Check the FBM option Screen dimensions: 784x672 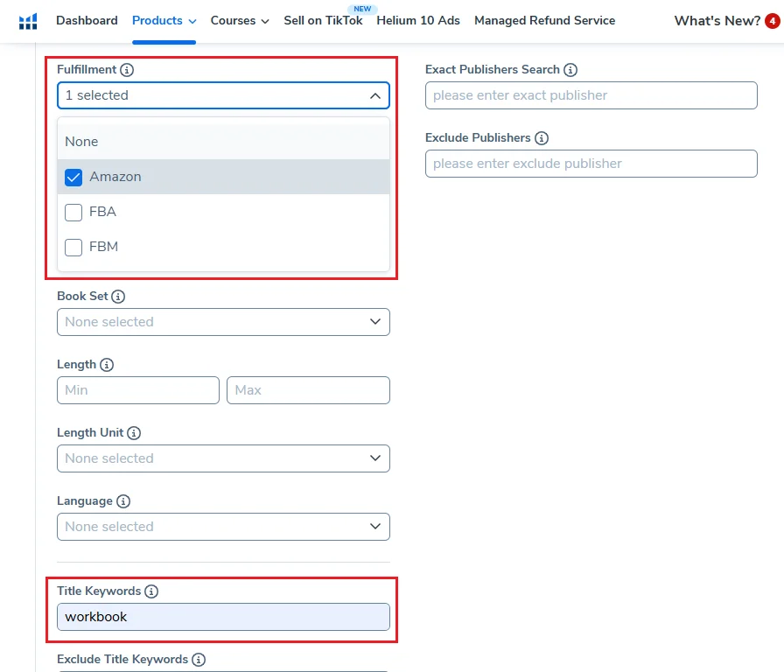point(73,247)
